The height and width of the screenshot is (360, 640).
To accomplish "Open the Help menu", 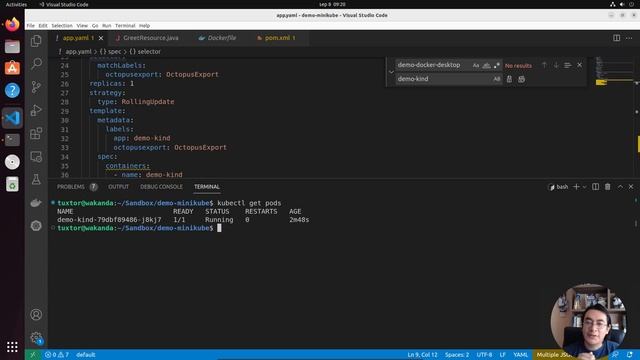I will pos(144,25).
